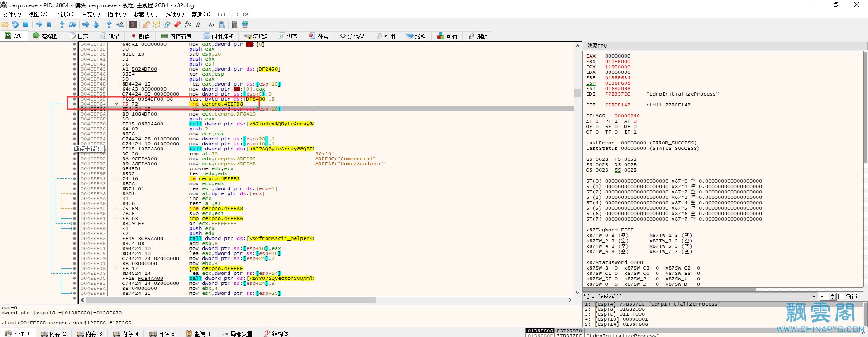Switch to the 调用堆栈 tab
The image size is (868, 337).
pos(218,36)
